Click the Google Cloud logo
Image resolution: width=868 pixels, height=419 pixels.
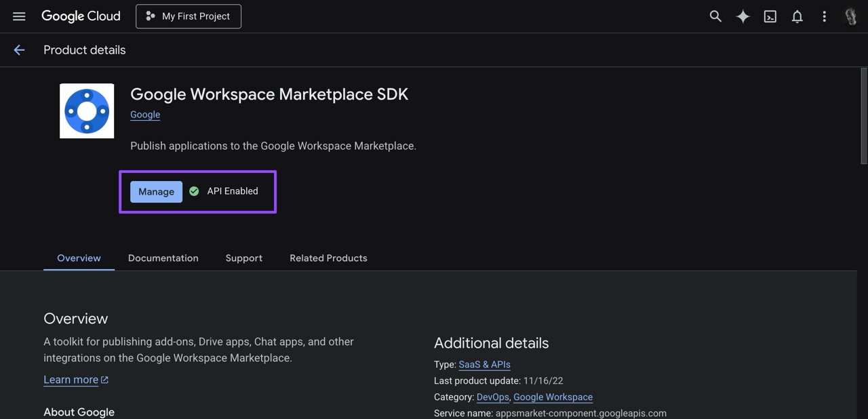[81, 16]
